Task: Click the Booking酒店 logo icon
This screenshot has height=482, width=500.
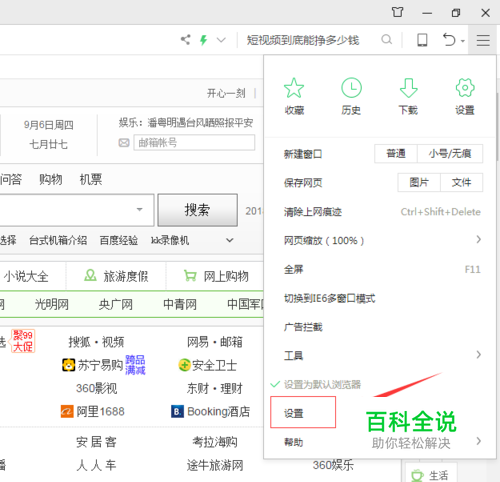Action: (177, 411)
